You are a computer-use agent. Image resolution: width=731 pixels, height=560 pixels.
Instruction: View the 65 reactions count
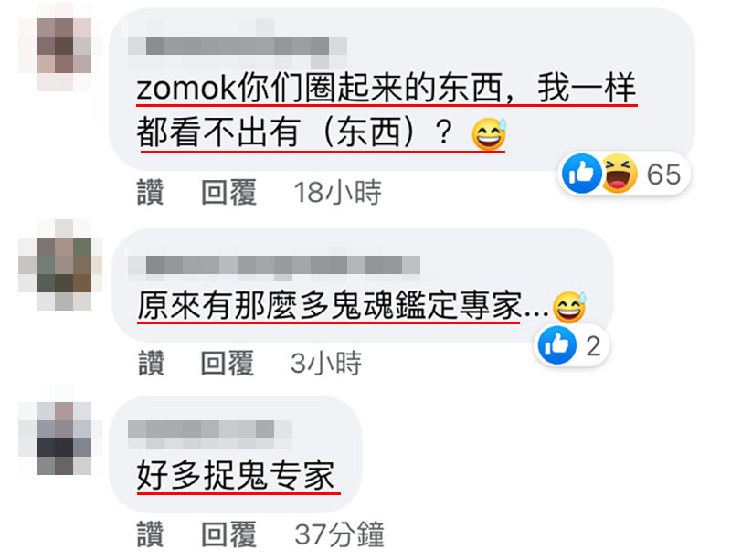[x=664, y=174]
